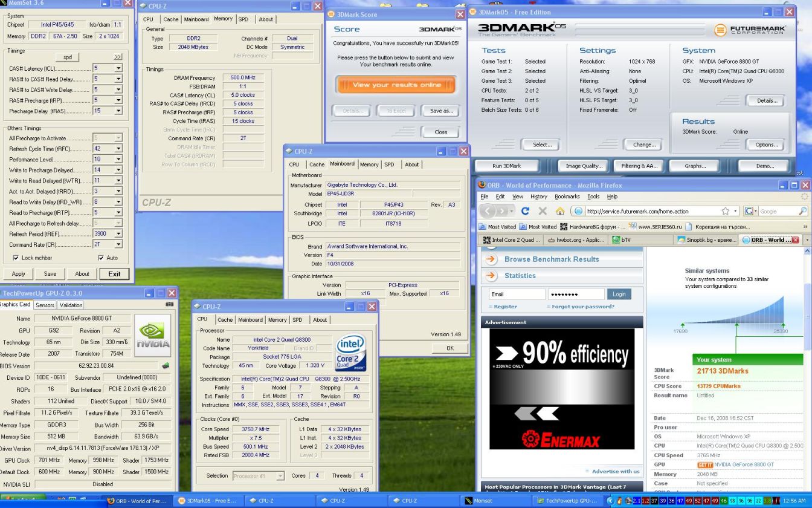This screenshot has height=508, width=812.
Task: Click arrow icon beside Browse Benchmark Results
Action: point(491,259)
